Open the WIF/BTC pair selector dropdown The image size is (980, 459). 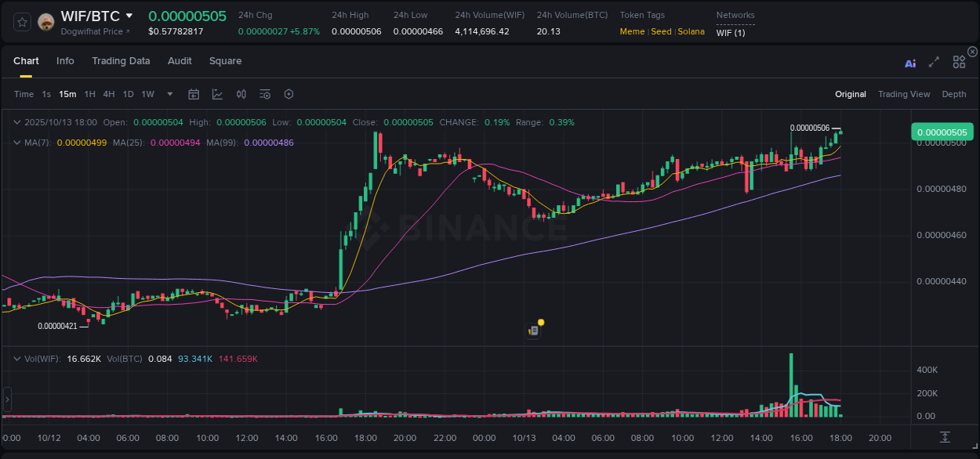pos(93,16)
